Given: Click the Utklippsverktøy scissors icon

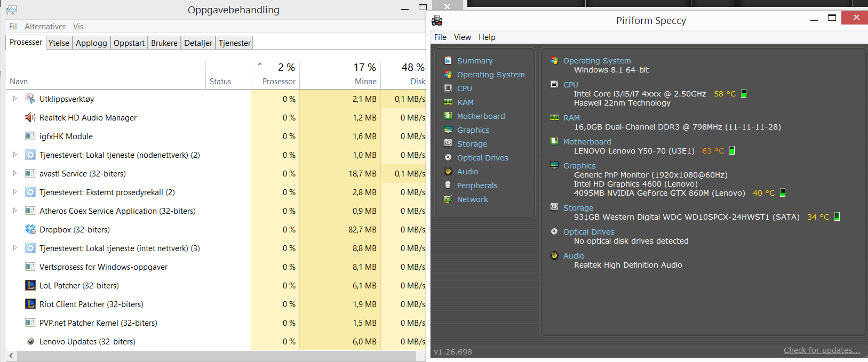Looking at the screenshot, I should (30, 99).
